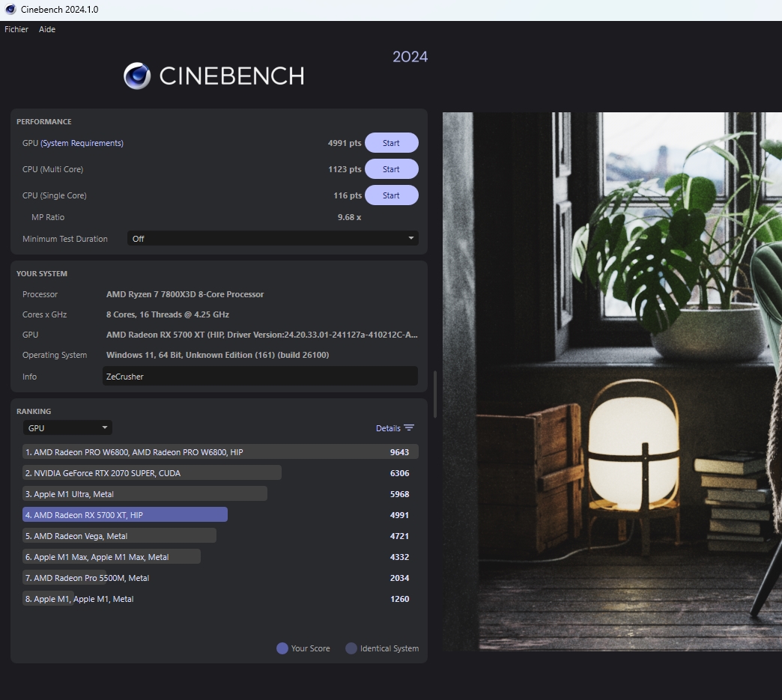782x700 pixels.
Task: Select the AMD Radeon PRO W6800 ranking row
Action: point(220,452)
